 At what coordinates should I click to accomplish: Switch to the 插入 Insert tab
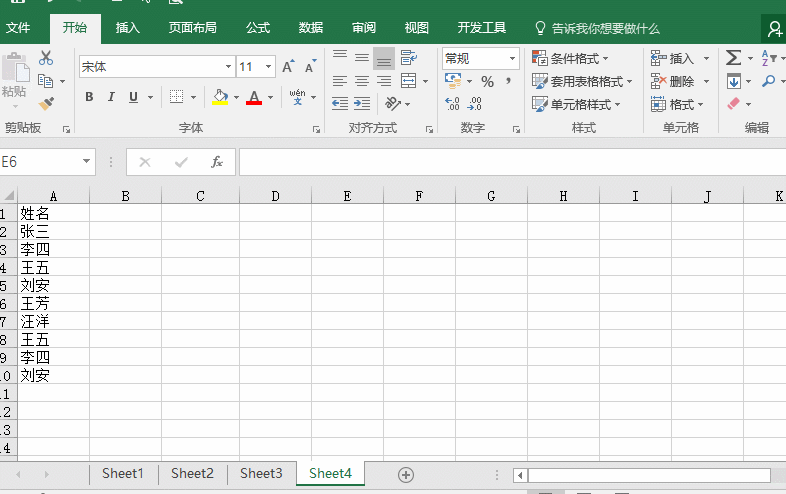[x=127, y=28]
